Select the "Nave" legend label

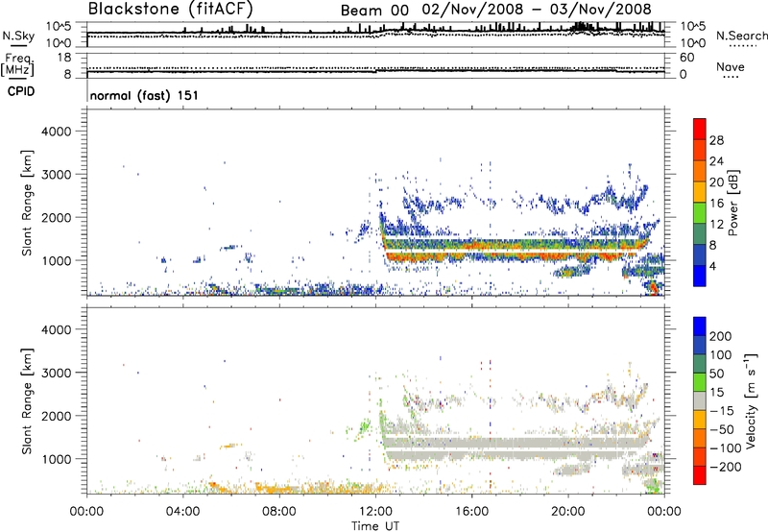coord(731,66)
